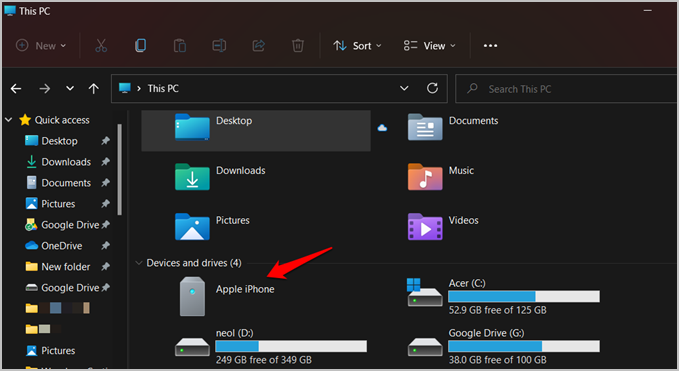
Task: Go up one level with up arrow
Action: point(94,89)
